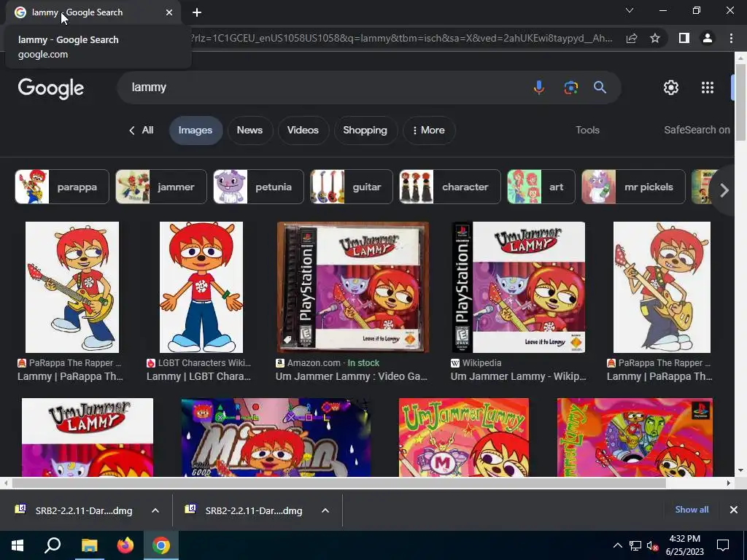Open the tab search chevron in title bar
This screenshot has width=747, height=560.
click(630, 10)
